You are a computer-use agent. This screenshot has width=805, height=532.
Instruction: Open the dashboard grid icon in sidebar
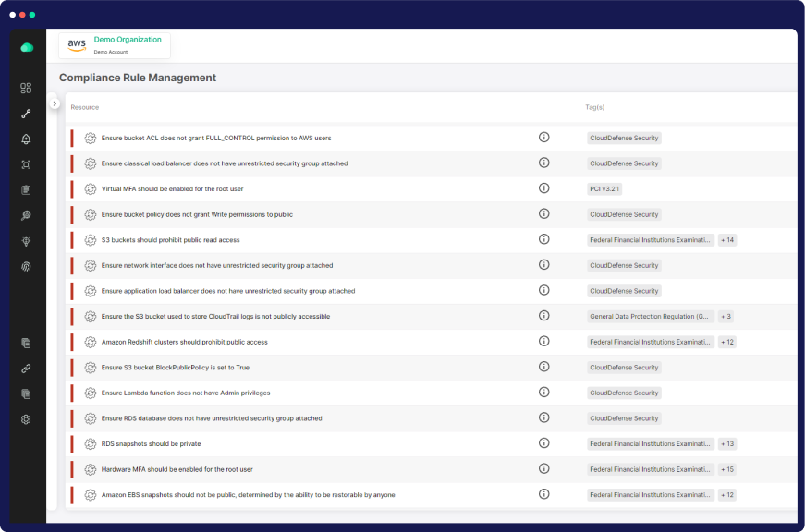tap(26, 88)
